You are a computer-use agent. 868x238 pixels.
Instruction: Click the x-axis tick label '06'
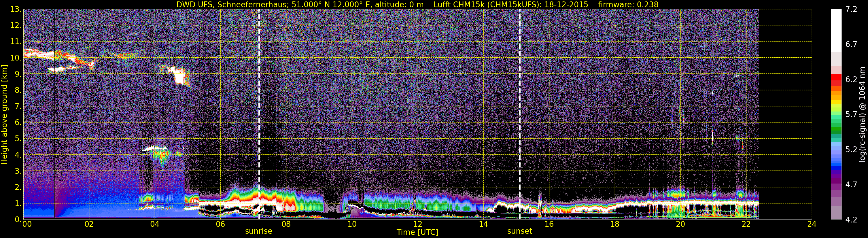220,224
